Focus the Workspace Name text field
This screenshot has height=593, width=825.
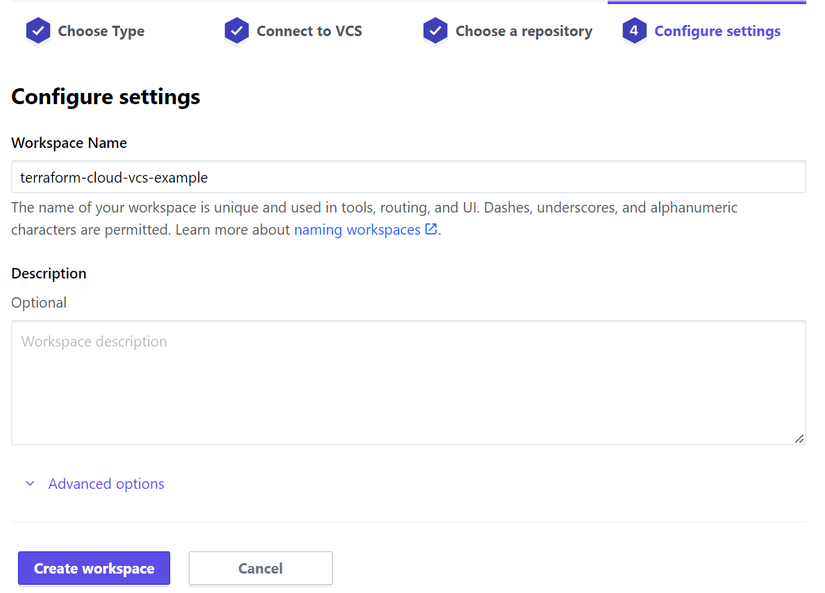(x=408, y=177)
